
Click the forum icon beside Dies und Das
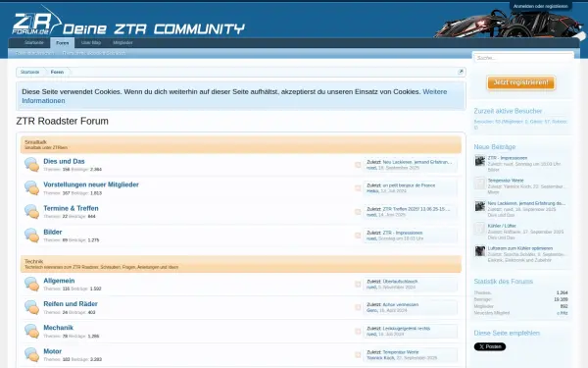click(x=32, y=165)
